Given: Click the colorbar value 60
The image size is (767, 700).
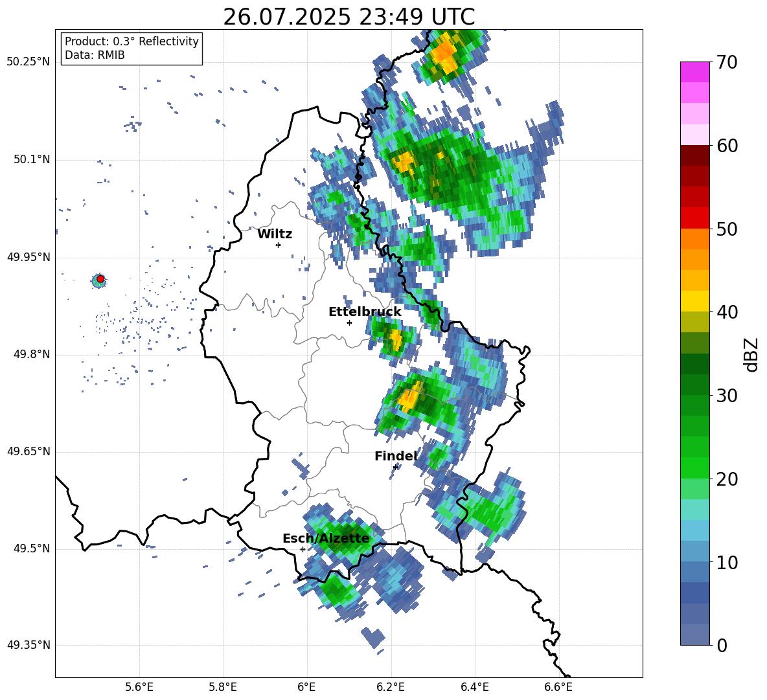Looking at the screenshot, I should coord(727,146).
